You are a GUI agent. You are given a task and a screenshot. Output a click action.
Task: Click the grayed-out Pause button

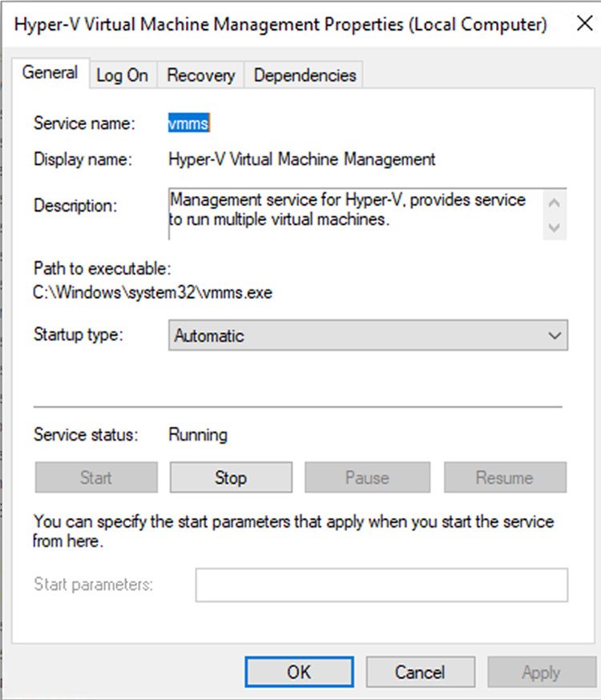(367, 477)
